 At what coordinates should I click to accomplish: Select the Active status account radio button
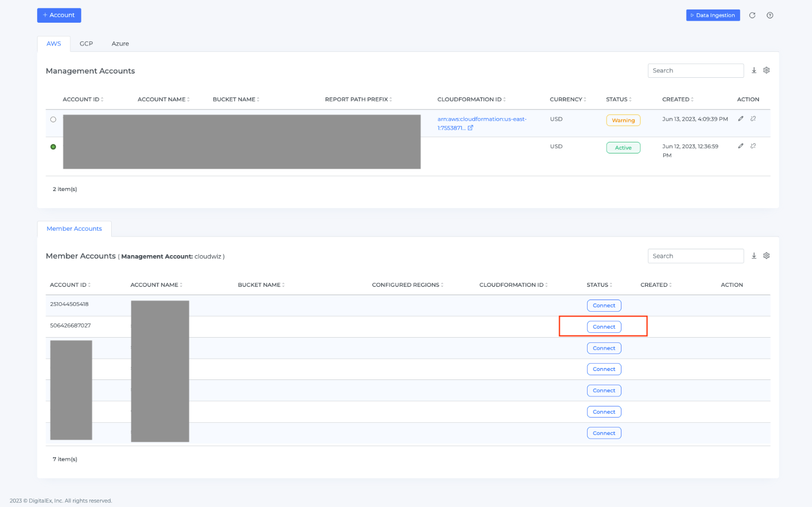pyautogui.click(x=53, y=147)
